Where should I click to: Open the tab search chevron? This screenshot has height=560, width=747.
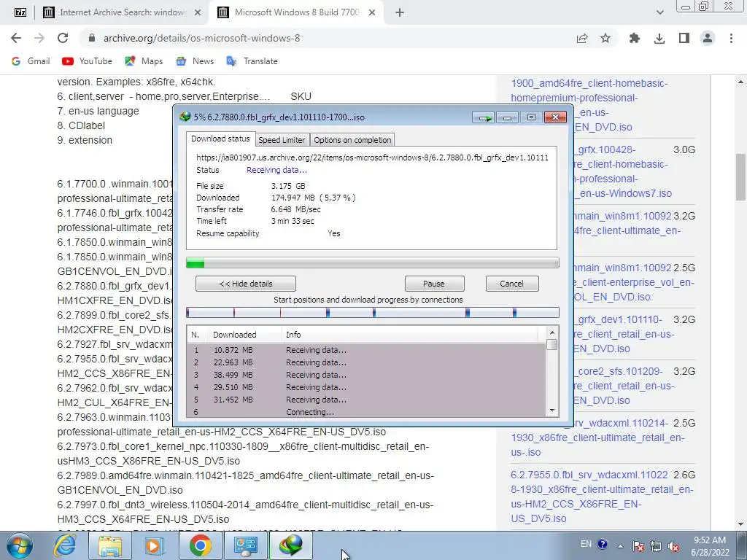coord(659,13)
